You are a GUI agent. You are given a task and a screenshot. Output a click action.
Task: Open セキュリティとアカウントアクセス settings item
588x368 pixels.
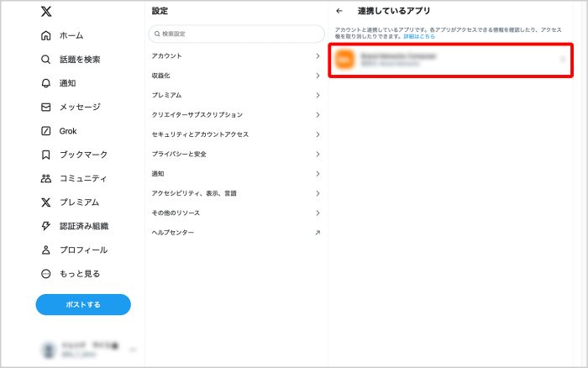coord(200,134)
